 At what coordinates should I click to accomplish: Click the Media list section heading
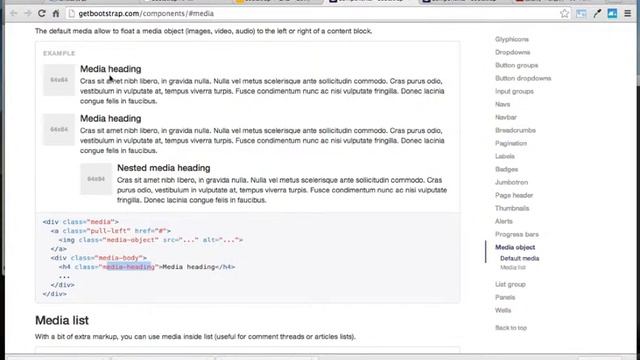point(62,320)
